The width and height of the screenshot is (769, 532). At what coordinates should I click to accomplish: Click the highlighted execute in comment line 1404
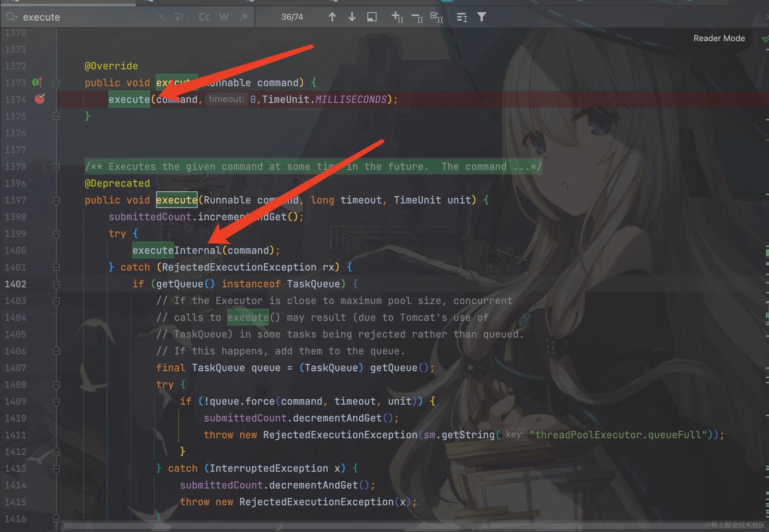tap(248, 317)
